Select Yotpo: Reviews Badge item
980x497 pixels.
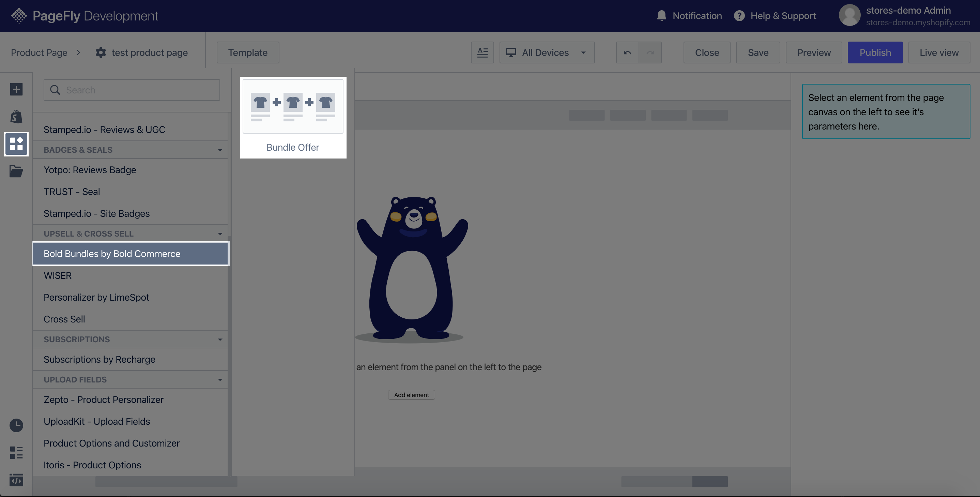pos(131,170)
